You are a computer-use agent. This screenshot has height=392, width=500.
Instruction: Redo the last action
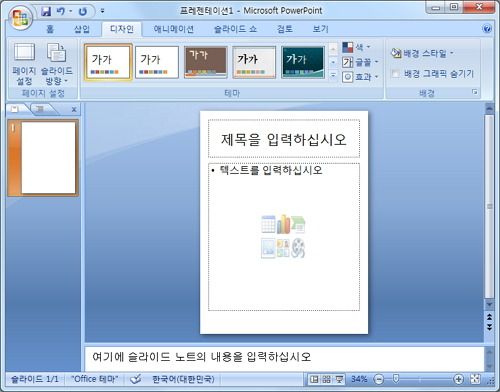point(83,12)
